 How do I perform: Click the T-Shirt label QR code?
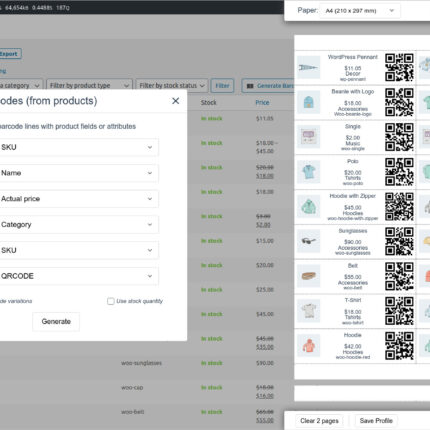tap(399, 311)
